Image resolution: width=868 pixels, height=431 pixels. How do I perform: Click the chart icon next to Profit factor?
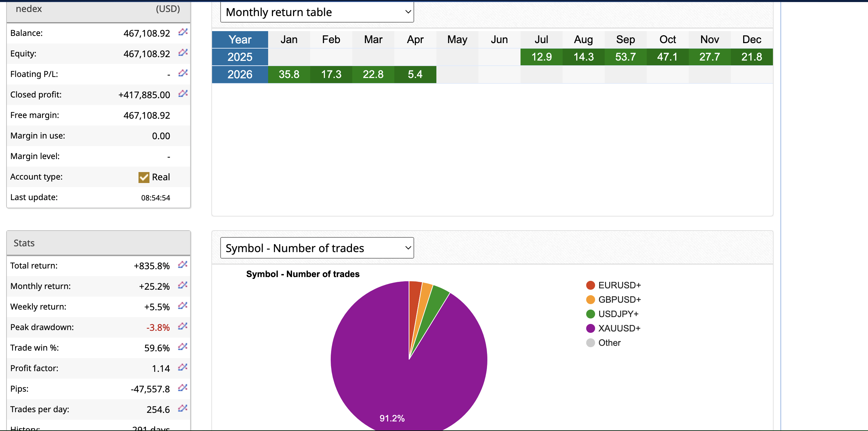[x=183, y=367]
